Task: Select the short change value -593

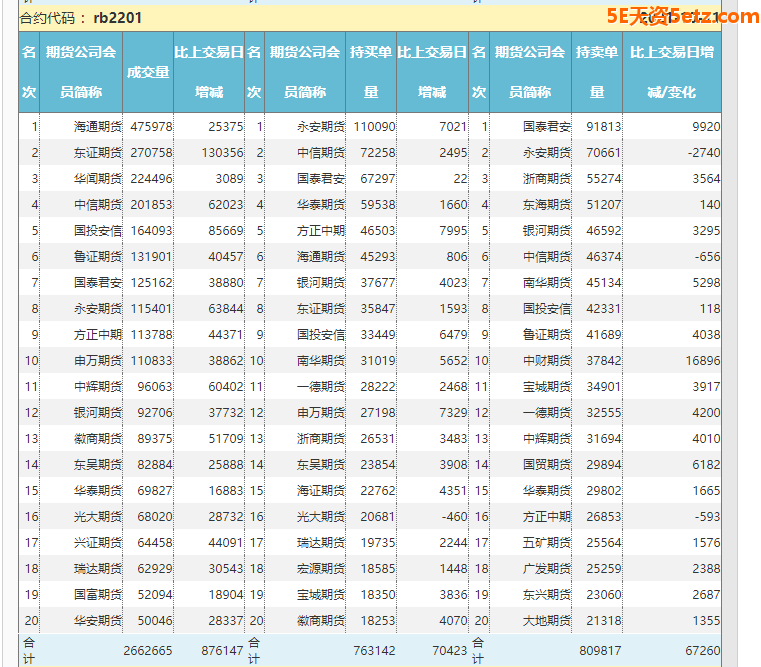Action: pyautogui.click(x=707, y=517)
